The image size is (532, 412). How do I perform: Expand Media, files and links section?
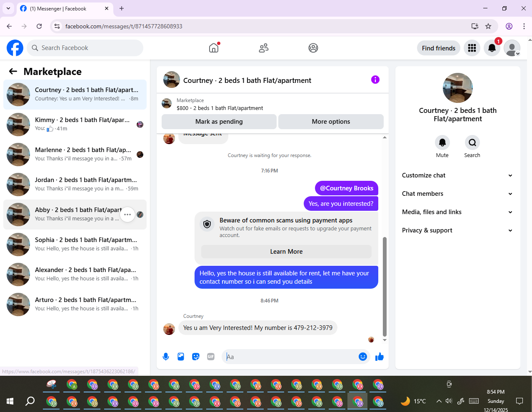pos(457,212)
